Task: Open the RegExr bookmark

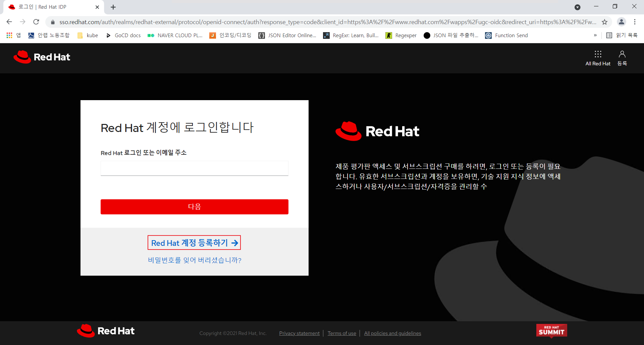Action: [351, 36]
